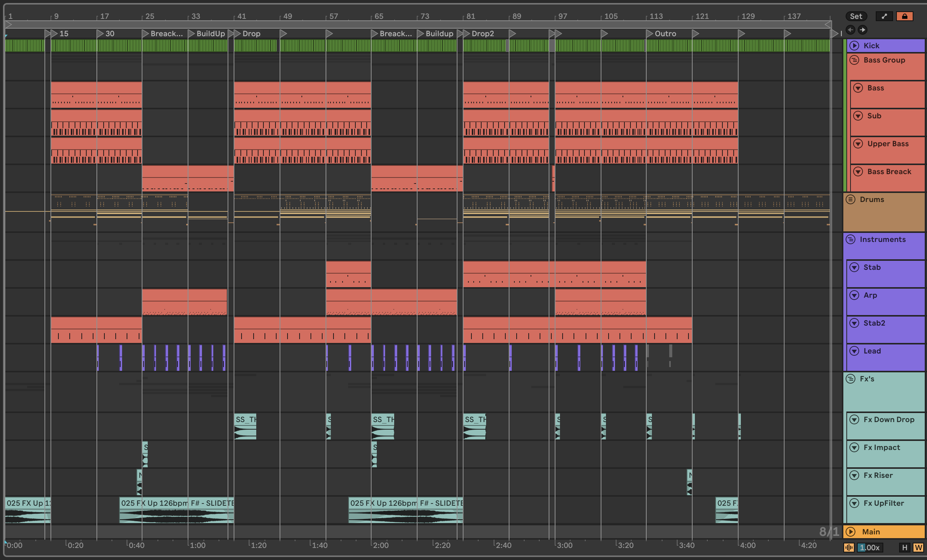The height and width of the screenshot is (560, 927).
Task: Toggle the waveform icon beside 1.00x
Action: point(849,548)
